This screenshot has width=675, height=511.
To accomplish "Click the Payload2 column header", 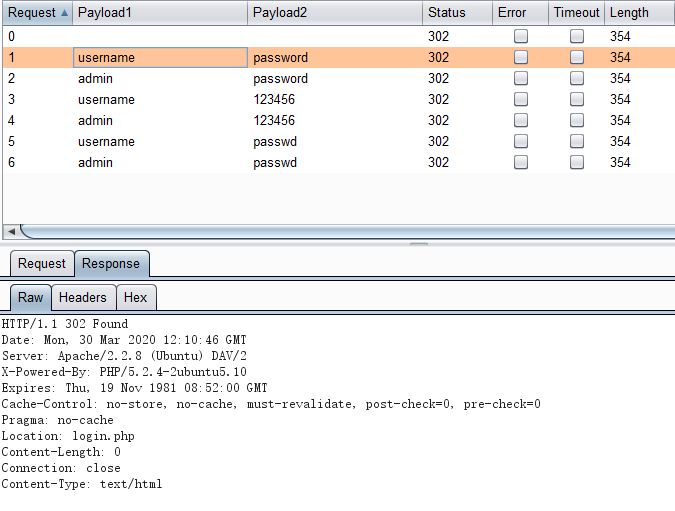I will tap(334, 13).
